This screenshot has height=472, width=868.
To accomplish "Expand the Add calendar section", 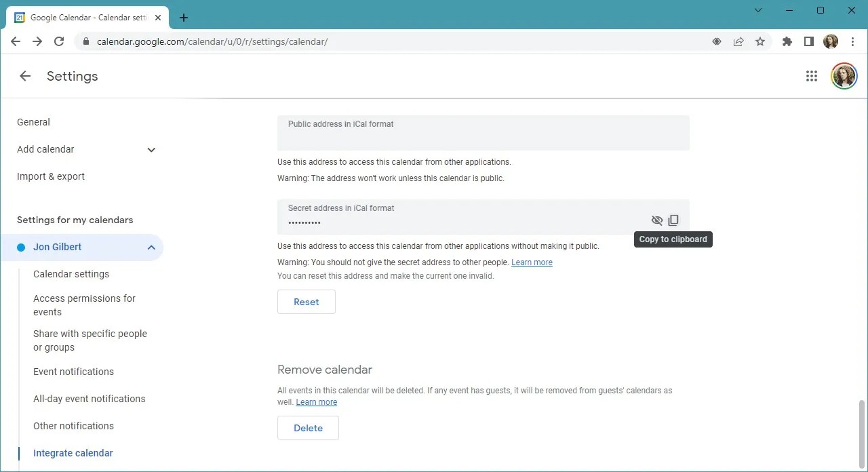I will click(x=151, y=150).
